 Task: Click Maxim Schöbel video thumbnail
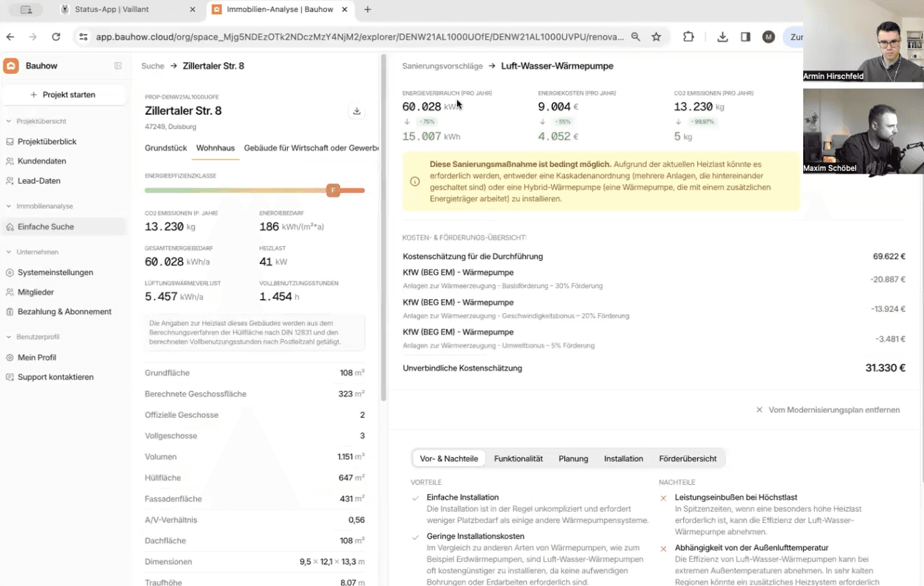click(x=864, y=131)
